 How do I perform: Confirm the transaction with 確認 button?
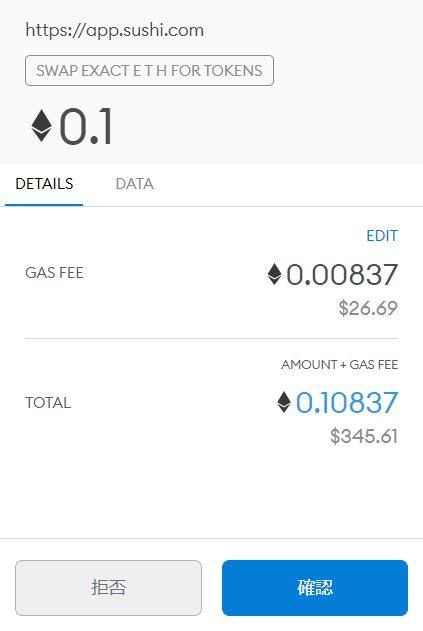pos(315,588)
